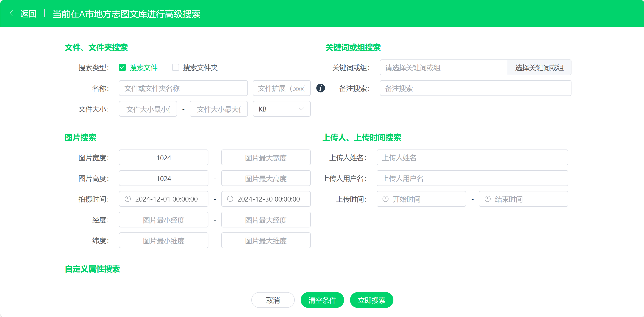Click clock icon in 开始时间 field

tap(386, 199)
